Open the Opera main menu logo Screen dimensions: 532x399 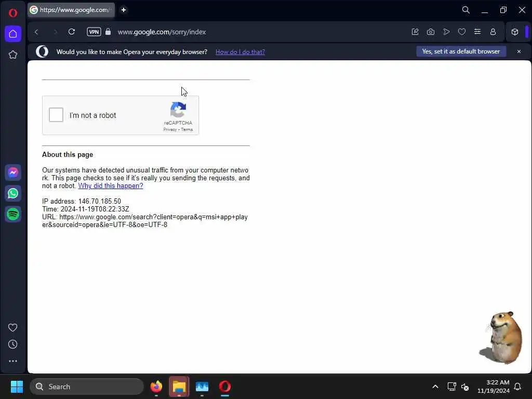click(x=13, y=13)
